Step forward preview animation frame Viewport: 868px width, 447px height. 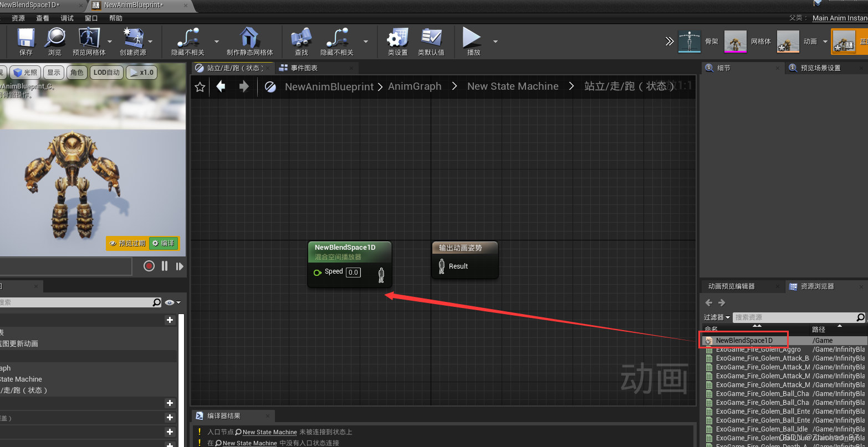pyautogui.click(x=180, y=266)
